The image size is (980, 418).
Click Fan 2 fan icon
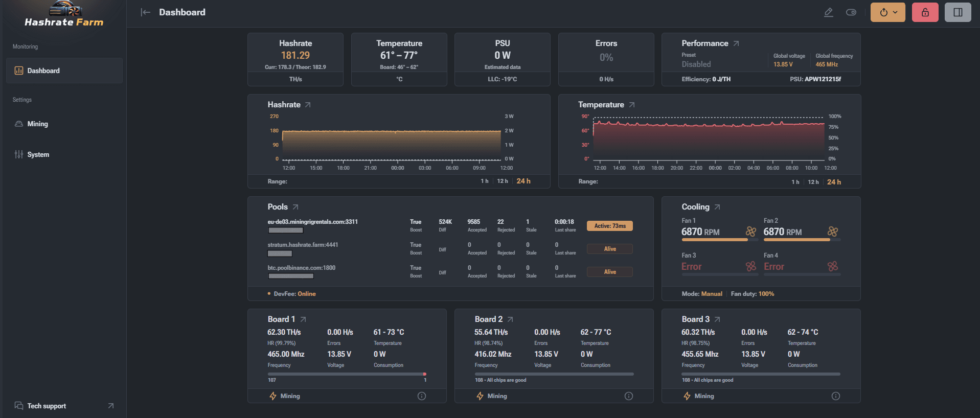coord(833,231)
